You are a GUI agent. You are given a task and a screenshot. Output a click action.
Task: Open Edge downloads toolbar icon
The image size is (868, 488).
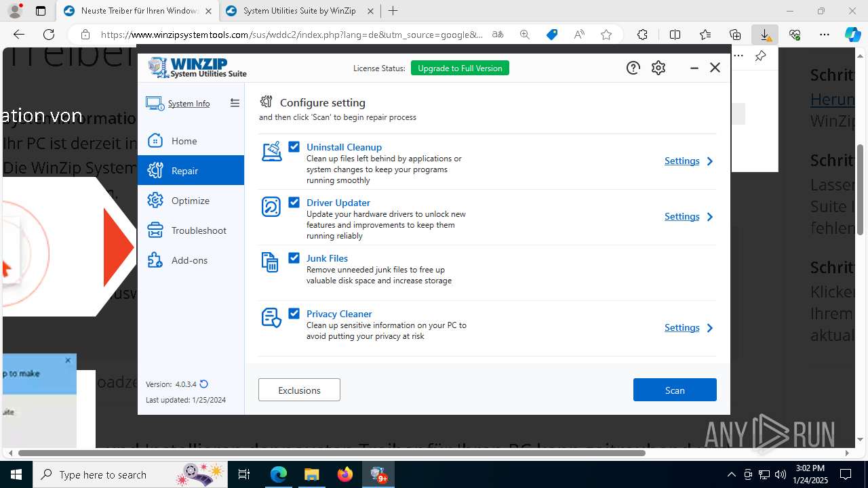[764, 35]
